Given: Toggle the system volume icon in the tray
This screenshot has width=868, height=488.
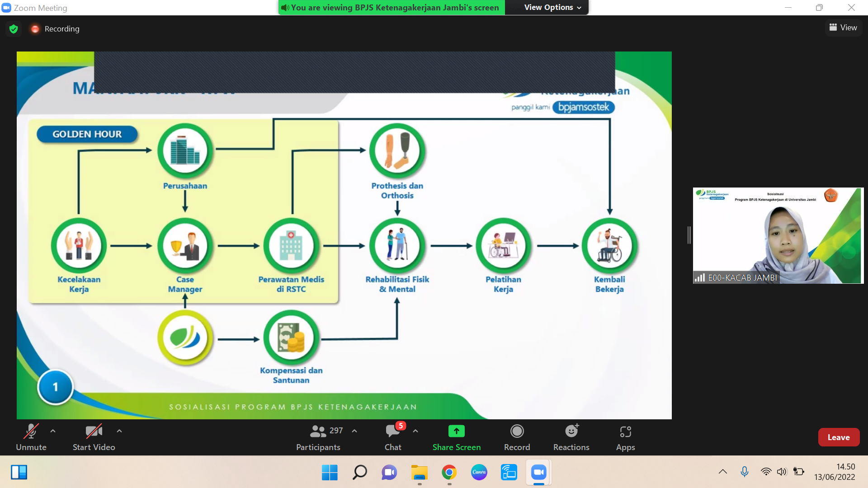Looking at the screenshot, I should (782, 472).
